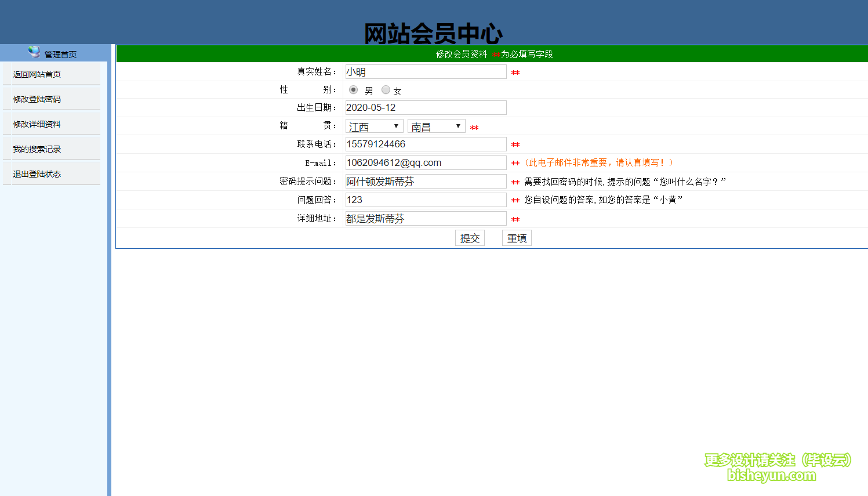Screen dimensions: 868x496
Task: Click the E-mail input field
Action: click(426, 163)
